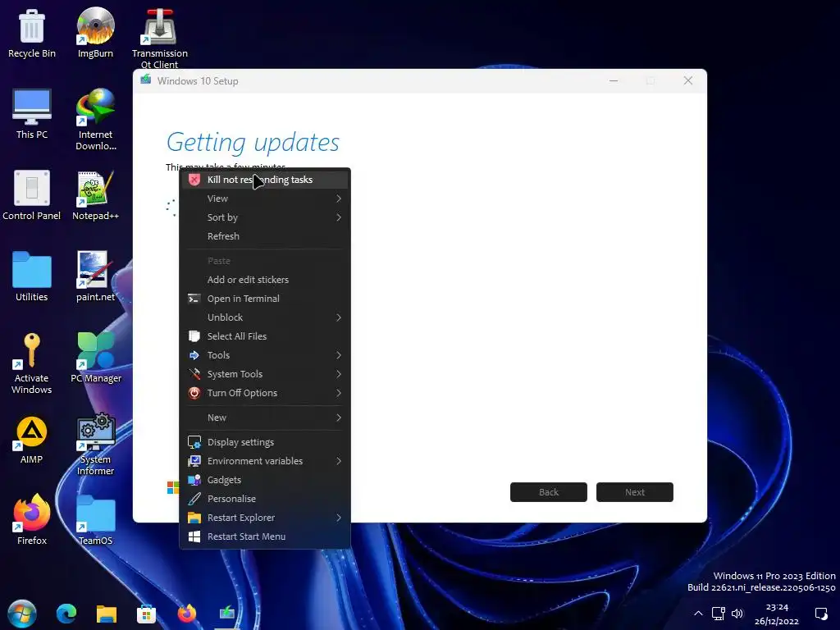The width and height of the screenshot is (840, 630).
Task: Launch the Internet Download Manager shortcut
Action: tap(95, 120)
